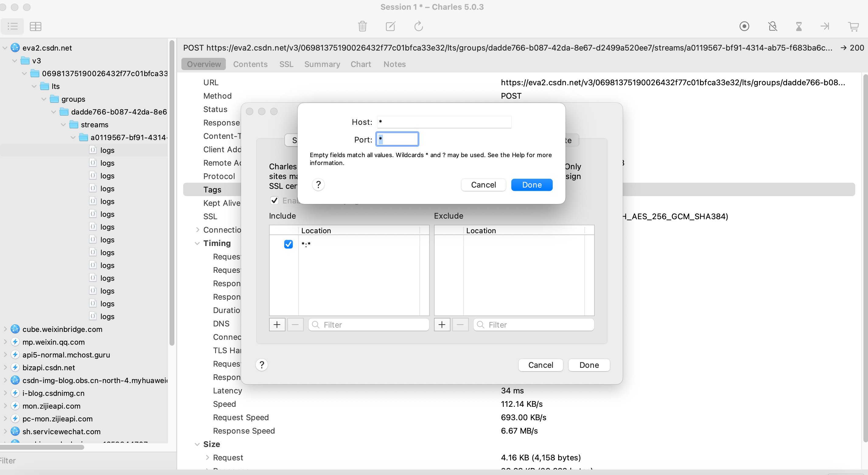Click the Host text field
Screen dimensions: 868x475
pos(443,122)
